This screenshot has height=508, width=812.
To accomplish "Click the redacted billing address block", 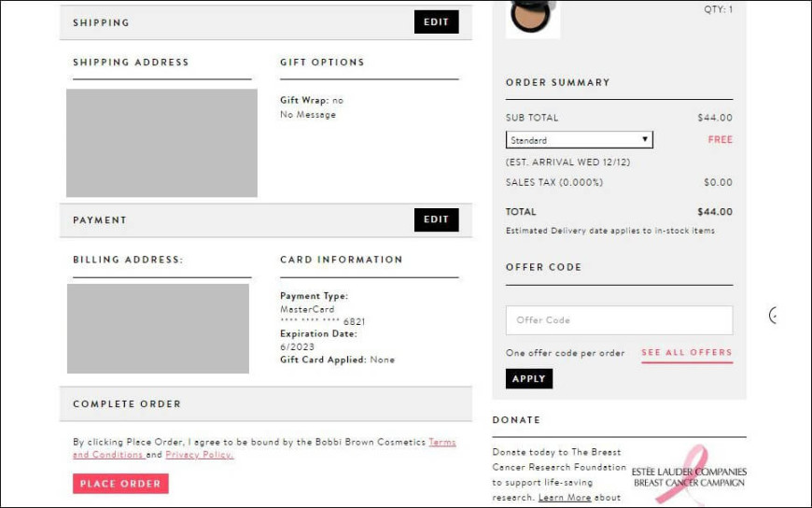I will [x=158, y=329].
